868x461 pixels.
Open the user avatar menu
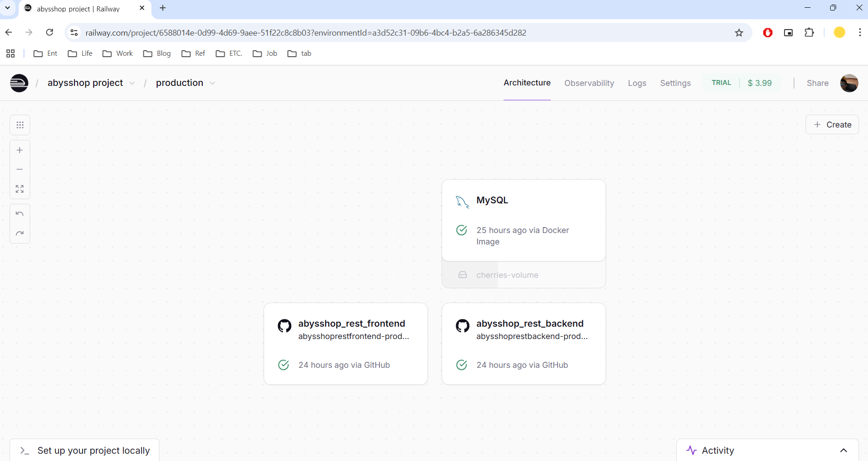(x=849, y=83)
